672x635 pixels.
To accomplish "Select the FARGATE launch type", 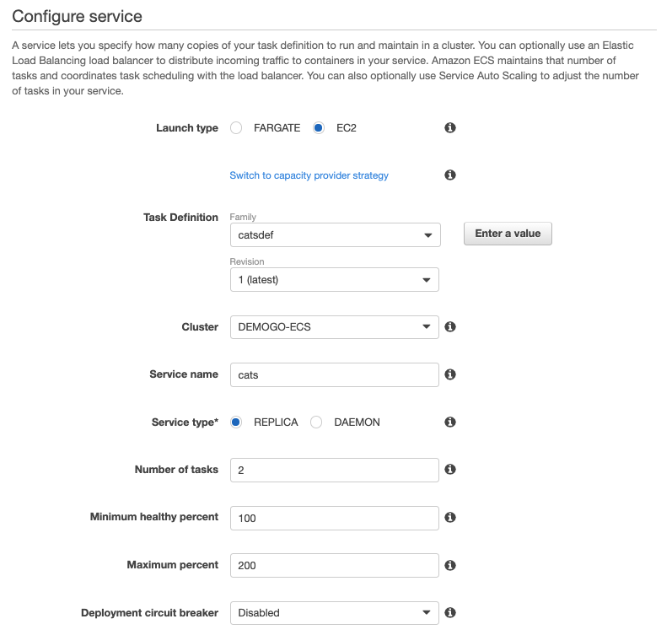I will (236, 128).
